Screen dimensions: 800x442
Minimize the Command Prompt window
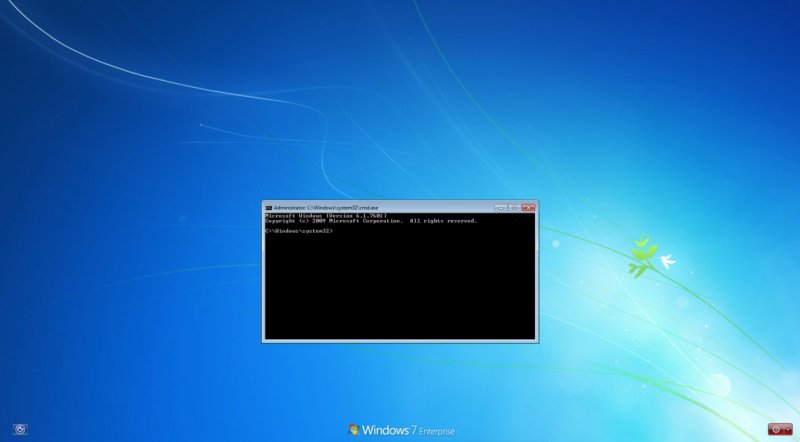(x=500, y=207)
